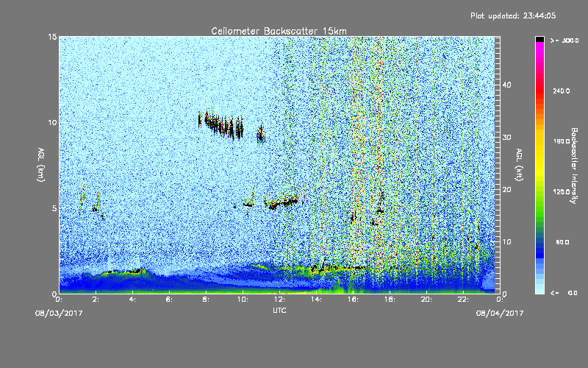Click the '4:' hour tick label
The image size is (588, 368).
[x=133, y=300]
